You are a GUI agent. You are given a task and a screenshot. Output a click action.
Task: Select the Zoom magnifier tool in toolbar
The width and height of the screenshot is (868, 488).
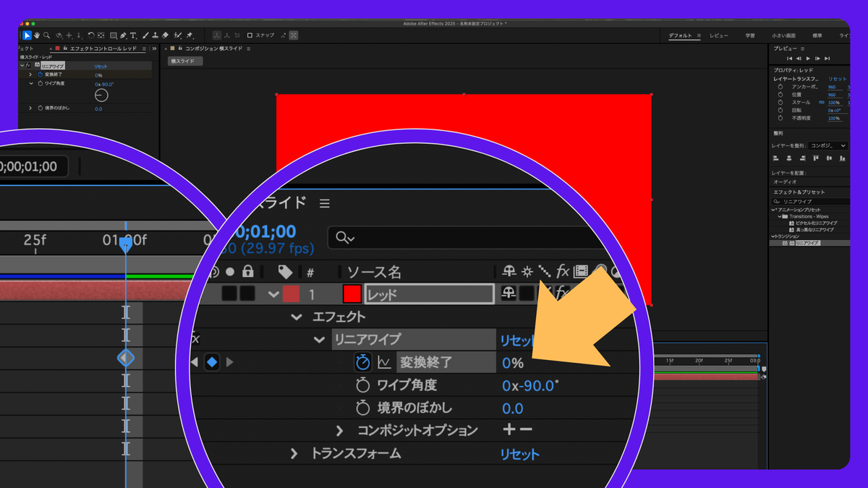point(46,35)
